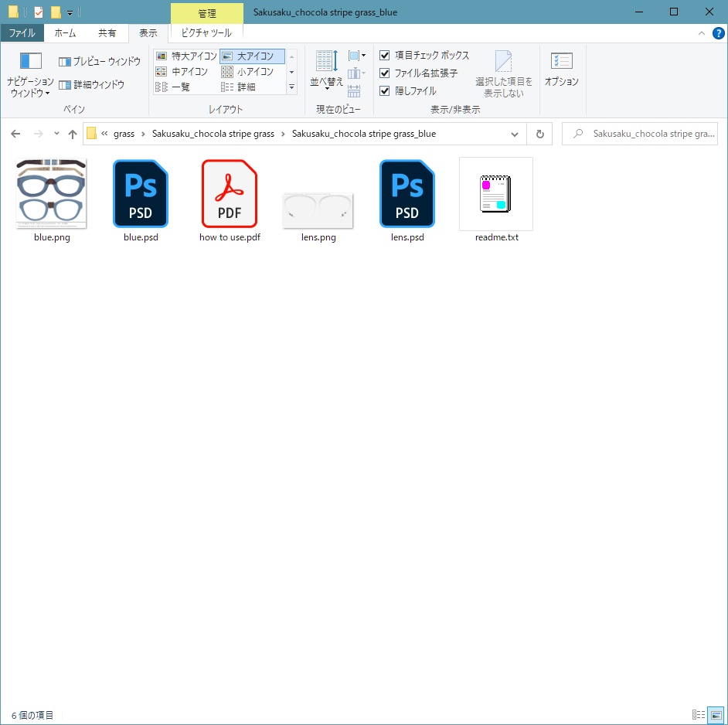Click Hide selected items (選択した項目を表示しない)
The height and width of the screenshot is (725, 728).
(504, 74)
